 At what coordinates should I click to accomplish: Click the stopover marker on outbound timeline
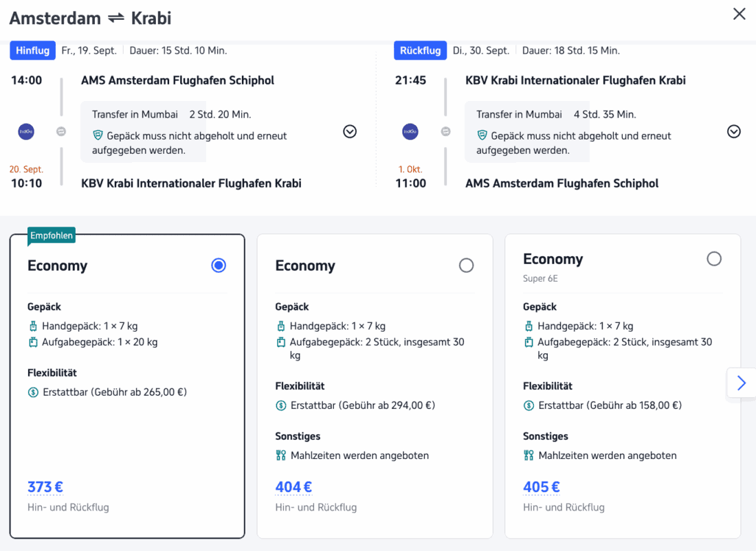point(61,131)
